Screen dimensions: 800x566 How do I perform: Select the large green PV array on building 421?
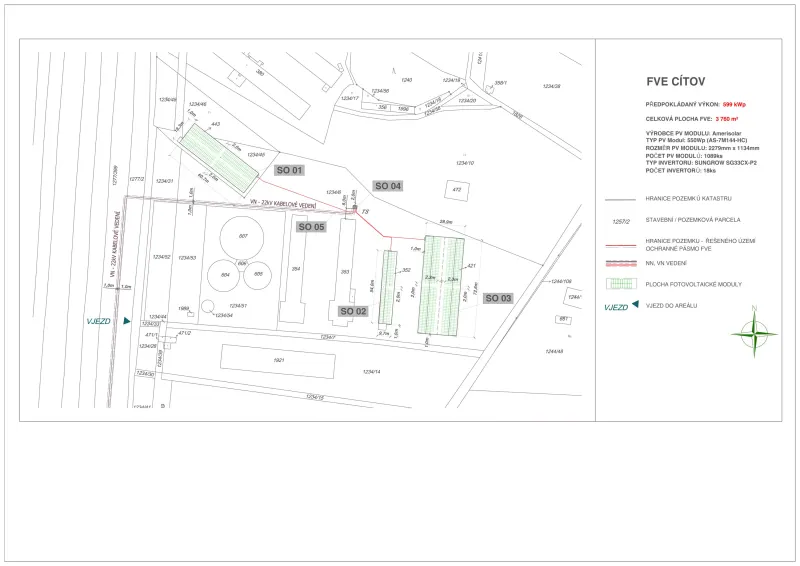tap(441, 286)
